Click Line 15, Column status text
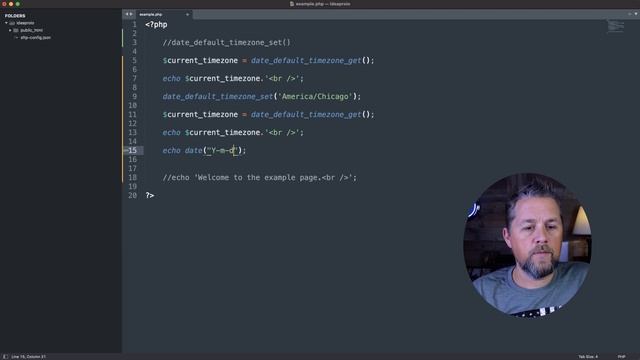 click(29, 357)
